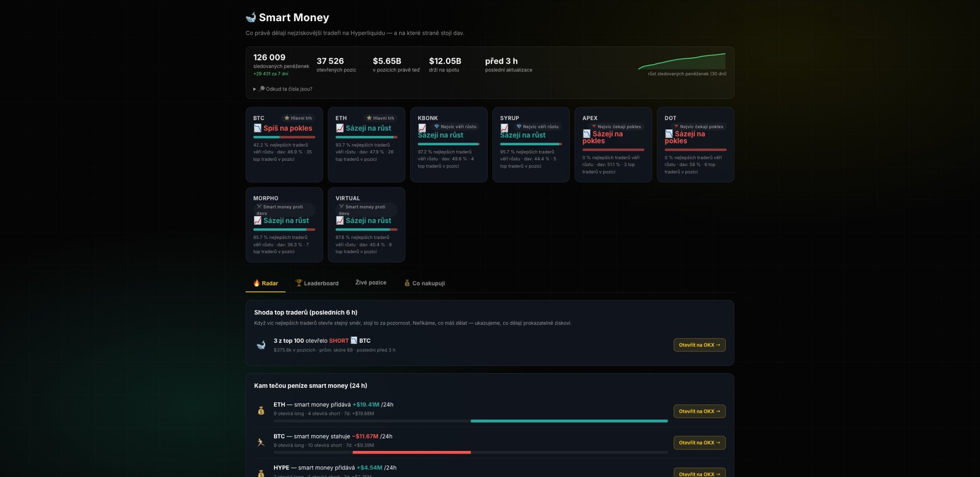Open the 'Co nakupují' tab
Screen dimensions: 980x477
tap(425, 283)
